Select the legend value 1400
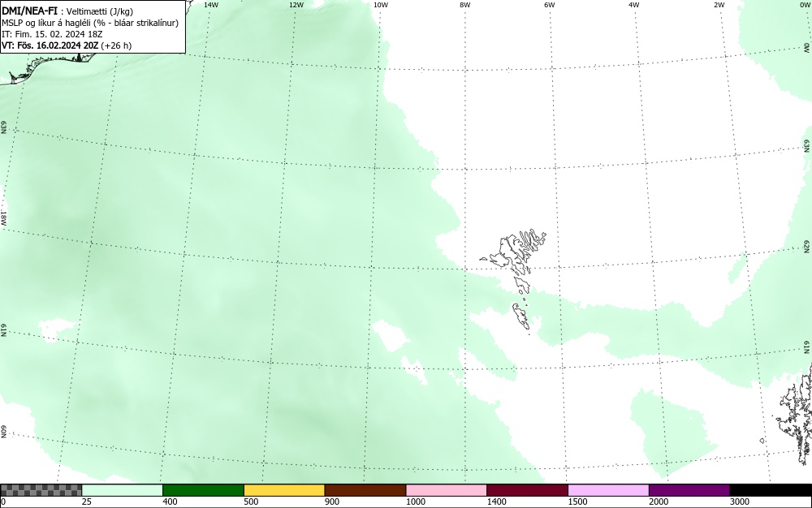812x508 pixels. [497, 502]
